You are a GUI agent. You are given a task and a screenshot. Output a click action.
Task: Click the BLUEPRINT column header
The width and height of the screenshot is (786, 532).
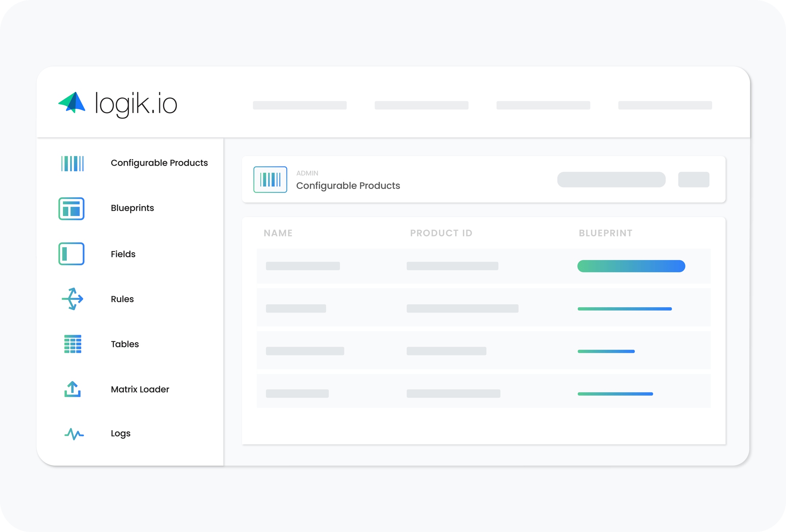click(x=606, y=233)
